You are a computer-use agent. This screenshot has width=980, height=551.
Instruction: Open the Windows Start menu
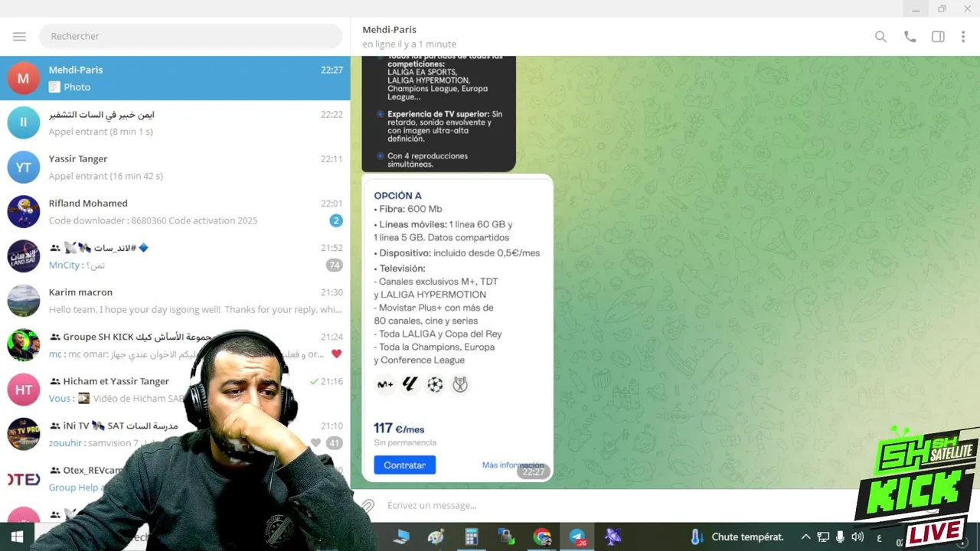point(17,537)
